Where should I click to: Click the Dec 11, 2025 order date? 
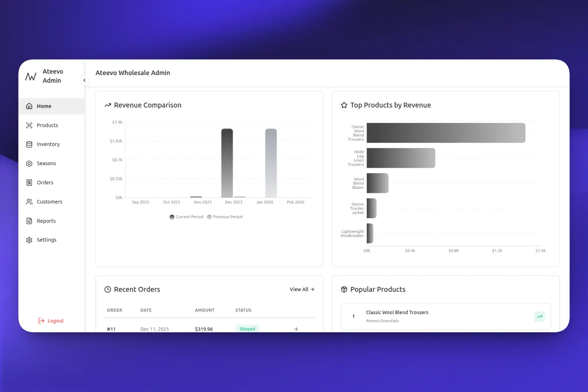coord(154,329)
